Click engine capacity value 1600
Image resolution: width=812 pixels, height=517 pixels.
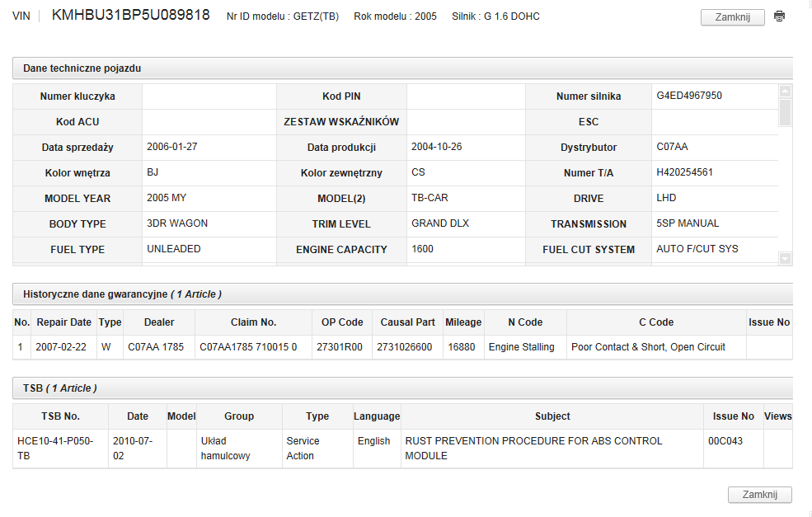point(422,249)
